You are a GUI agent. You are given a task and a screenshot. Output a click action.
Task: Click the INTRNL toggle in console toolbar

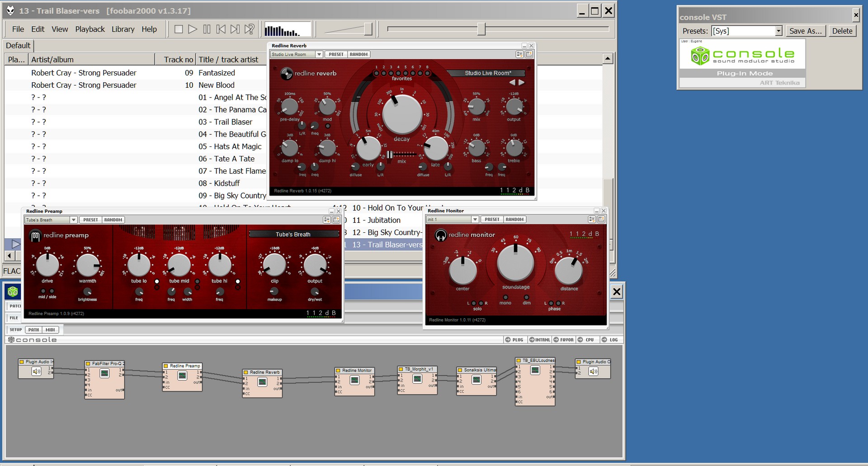540,340
